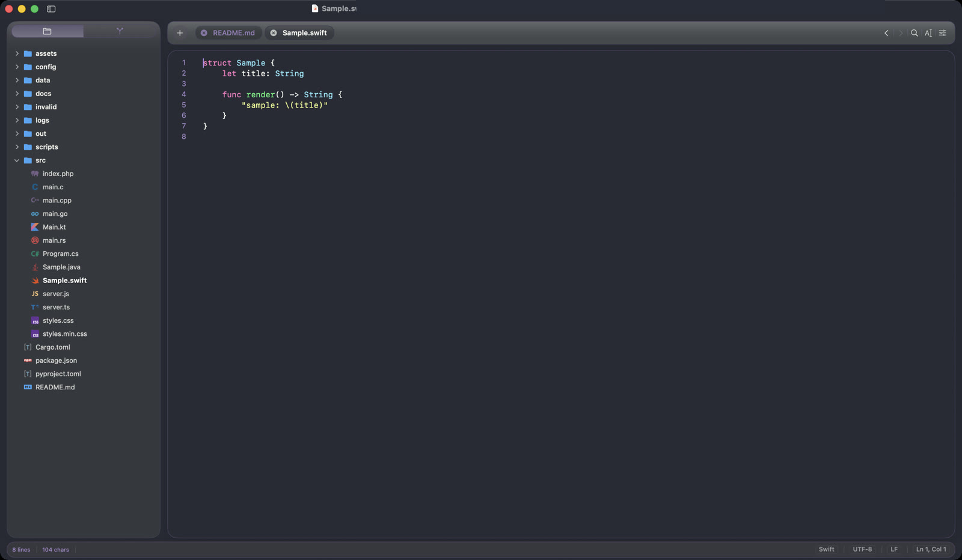Click the index.php file icon
The image size is (962, 560).
click(x=35, y=174)
